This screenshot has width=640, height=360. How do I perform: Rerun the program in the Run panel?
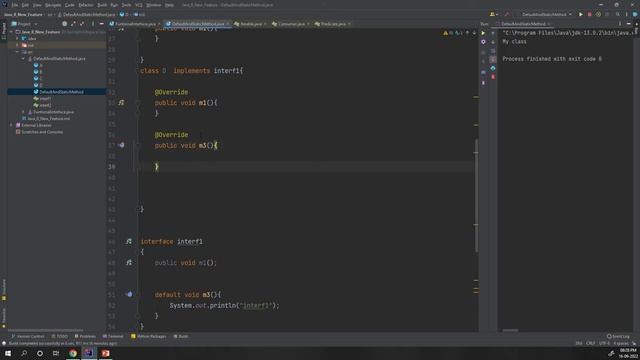pyautogui.click(x=483, y=33)
